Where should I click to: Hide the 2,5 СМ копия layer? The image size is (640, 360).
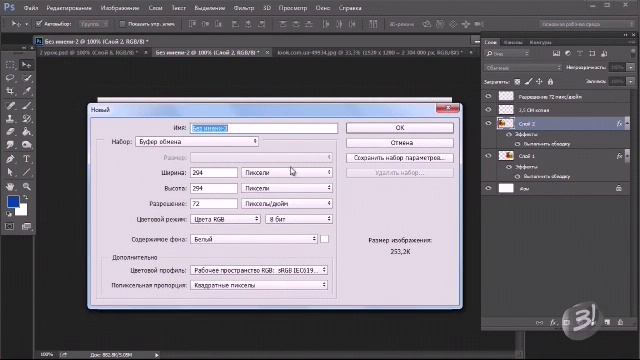489,110
